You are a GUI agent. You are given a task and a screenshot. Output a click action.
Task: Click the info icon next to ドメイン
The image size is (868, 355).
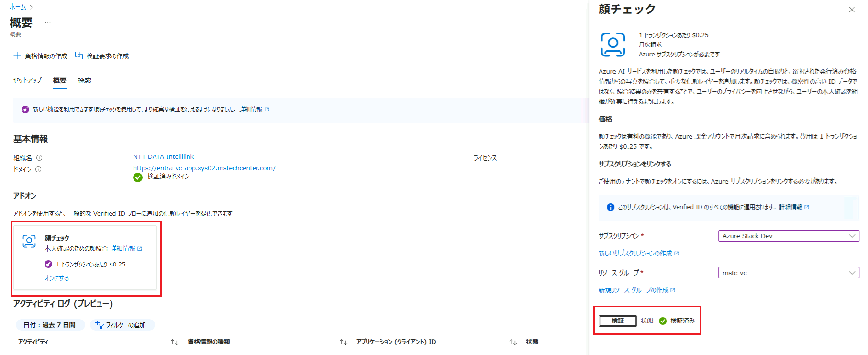(x=38, y=169)
